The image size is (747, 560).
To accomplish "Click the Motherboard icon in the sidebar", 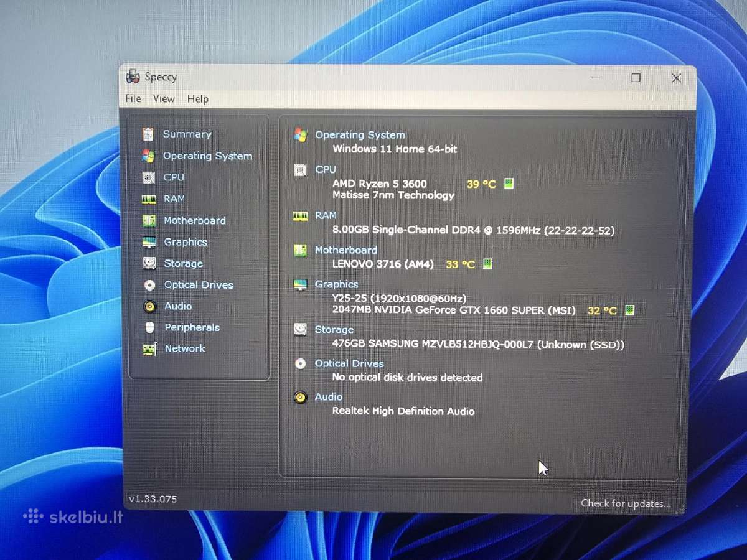I will click(149, 220).
